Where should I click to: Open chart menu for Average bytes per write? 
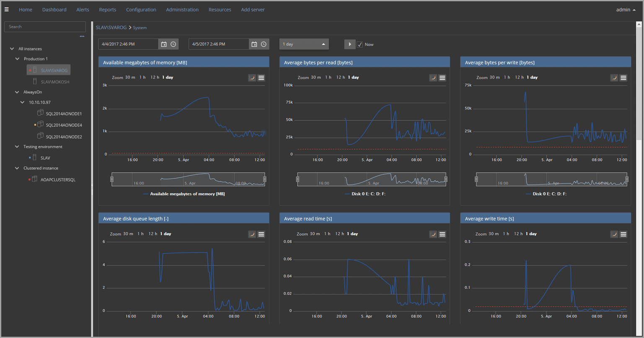[x=623, y=78]
